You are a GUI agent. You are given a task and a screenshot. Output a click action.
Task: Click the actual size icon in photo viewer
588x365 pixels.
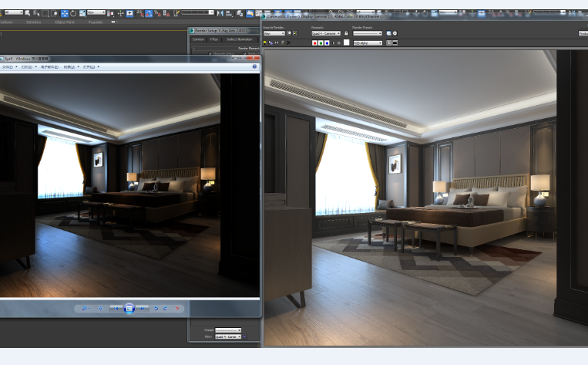[x=100, y=309]
